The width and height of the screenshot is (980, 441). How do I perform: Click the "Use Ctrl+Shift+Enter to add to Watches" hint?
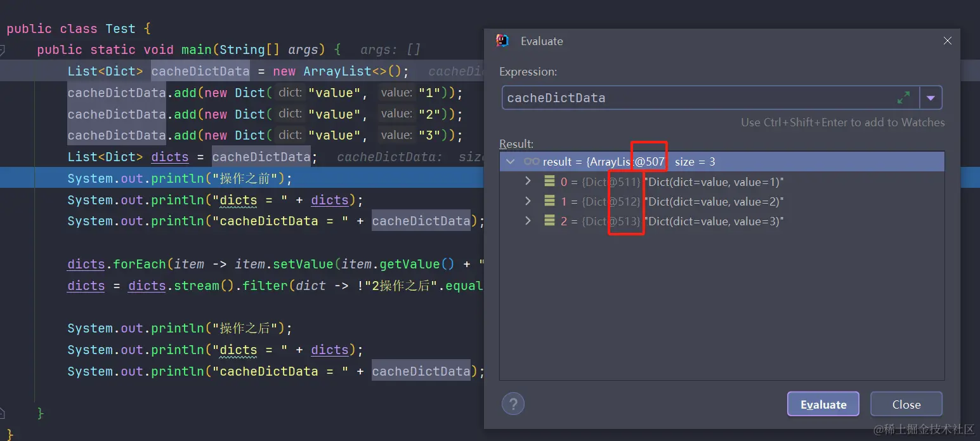pyautogui.click(x=843, y=122)
